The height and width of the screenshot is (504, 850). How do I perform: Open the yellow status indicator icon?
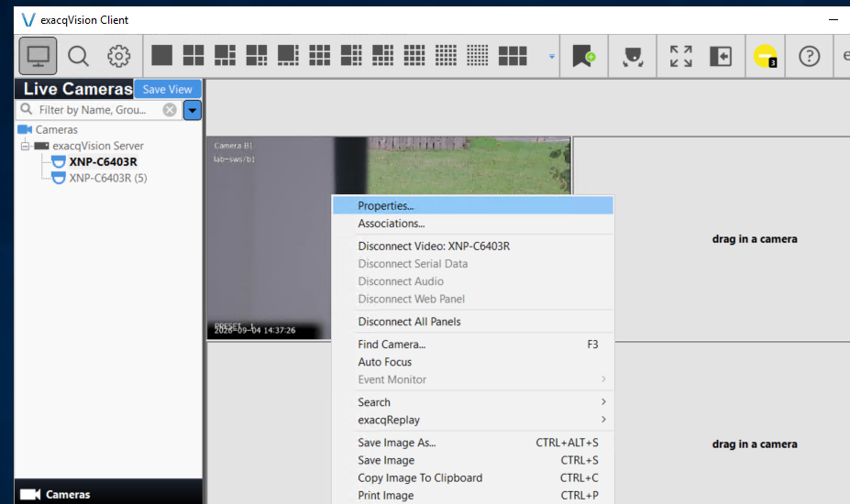(x=765, y=56)
